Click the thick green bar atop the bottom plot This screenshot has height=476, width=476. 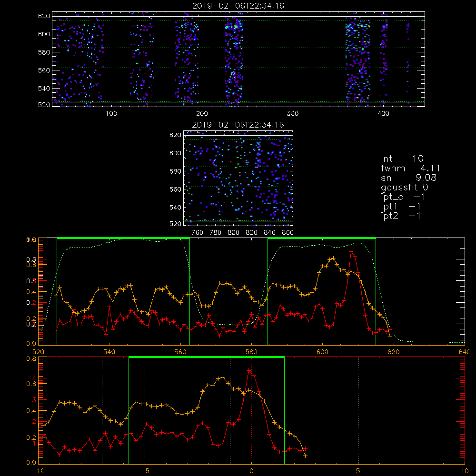[x=207, y=357]
